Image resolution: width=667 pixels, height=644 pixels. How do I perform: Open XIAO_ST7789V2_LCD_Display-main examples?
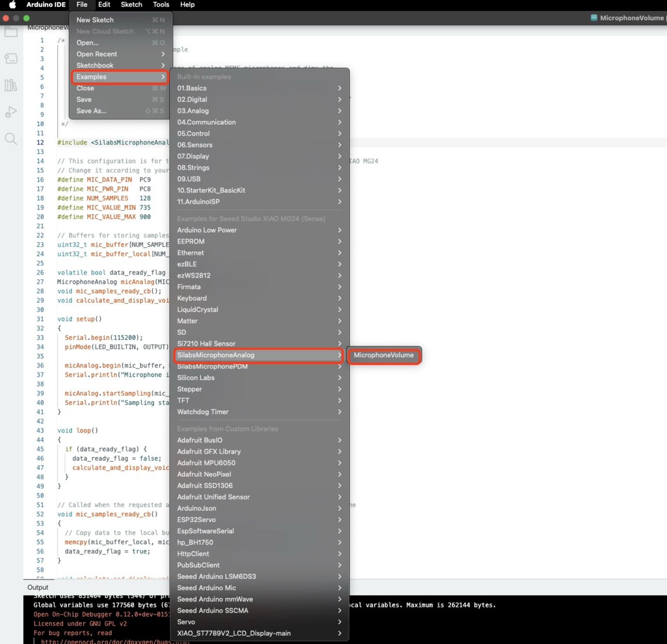pos(259,633)
